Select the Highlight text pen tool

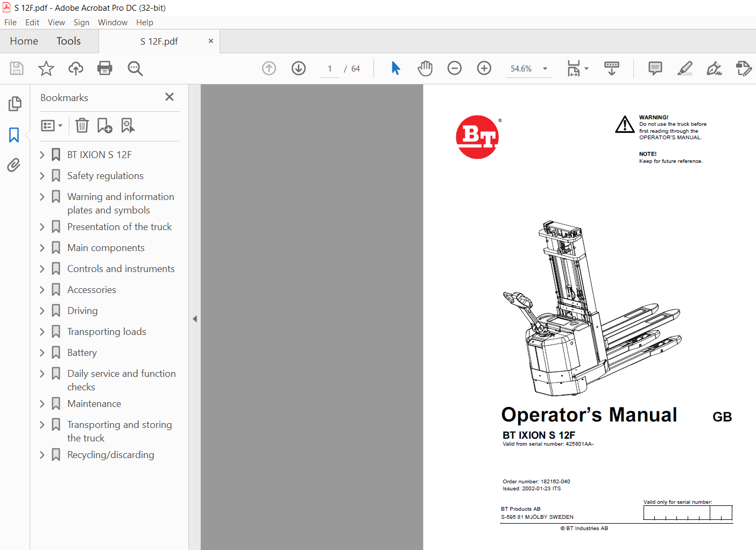coord(685,68)
